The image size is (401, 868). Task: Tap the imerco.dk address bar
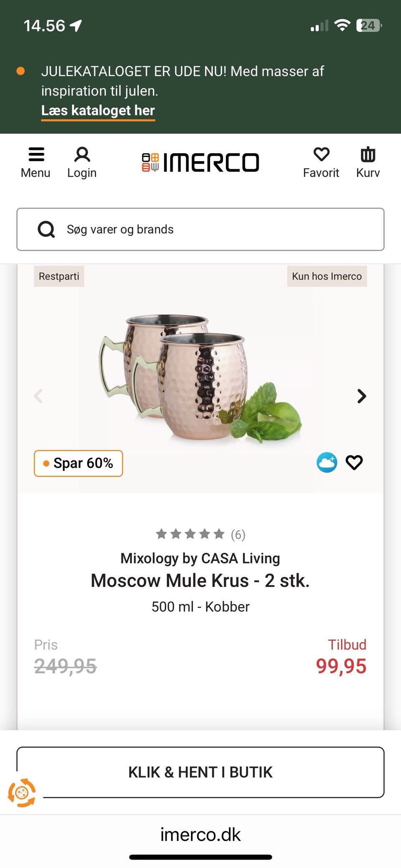[x=200, y=835]
